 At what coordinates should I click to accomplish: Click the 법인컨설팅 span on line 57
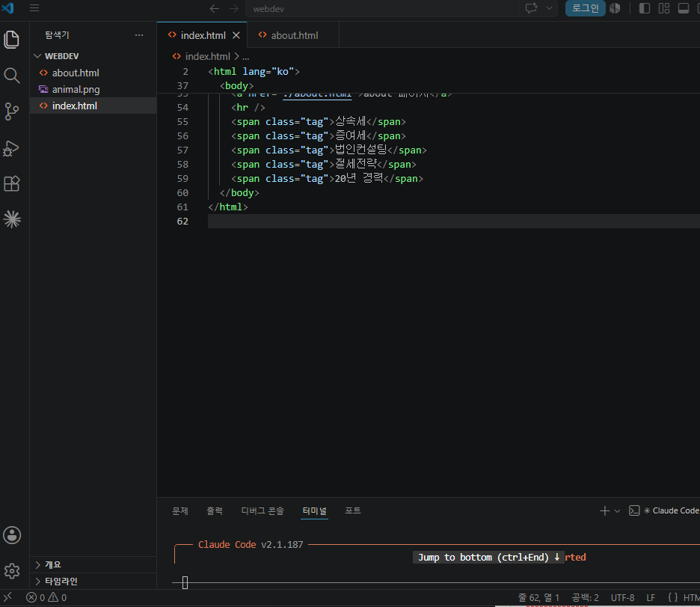[x=328, y=150]
